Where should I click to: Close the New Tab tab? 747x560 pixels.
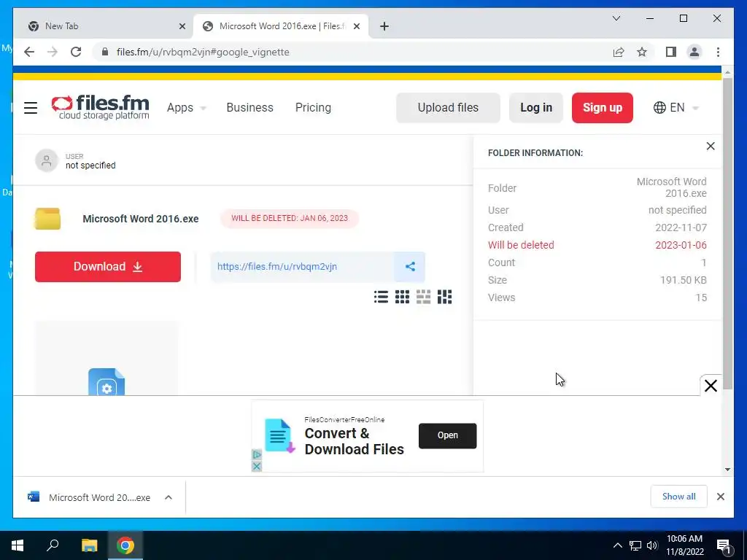point(182,26)
